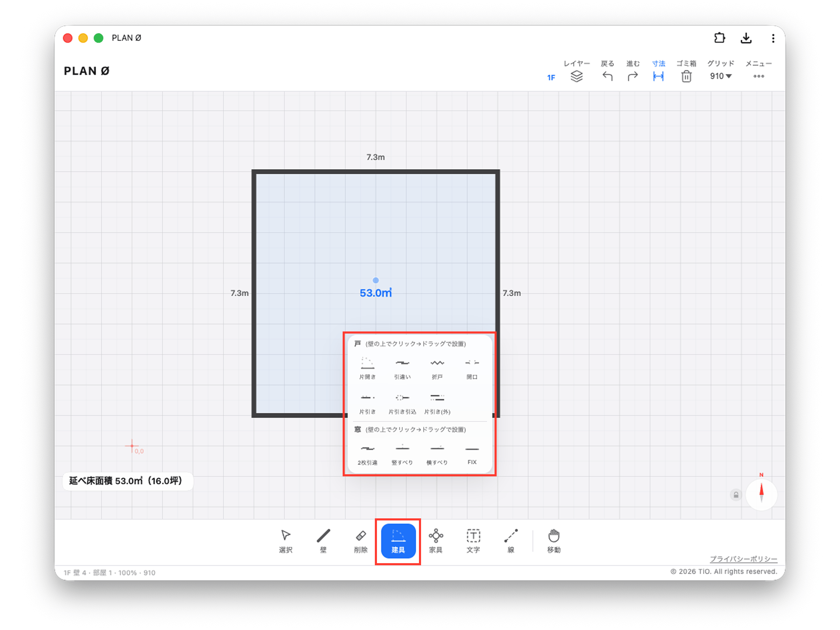Select the 片引き引込 pocket door
This screenshot has width=840, height=630.
(x=402, y=403)
